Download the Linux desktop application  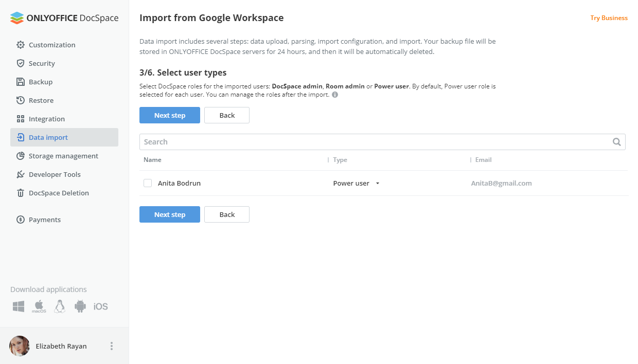60,306
